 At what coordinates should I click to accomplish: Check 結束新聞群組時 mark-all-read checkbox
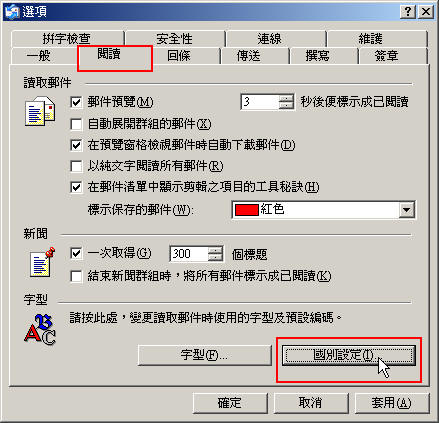[76, 276]
